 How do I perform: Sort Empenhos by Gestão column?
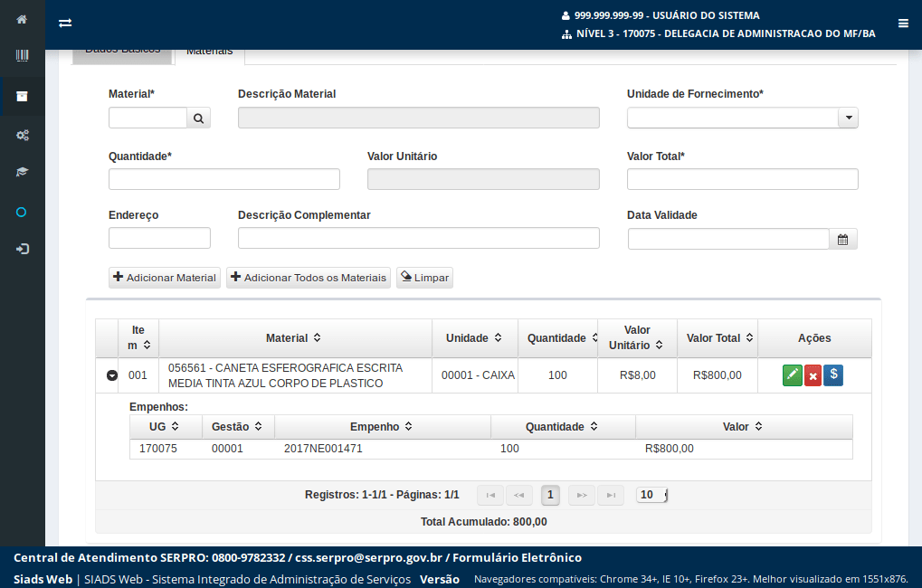pos(238,427)
